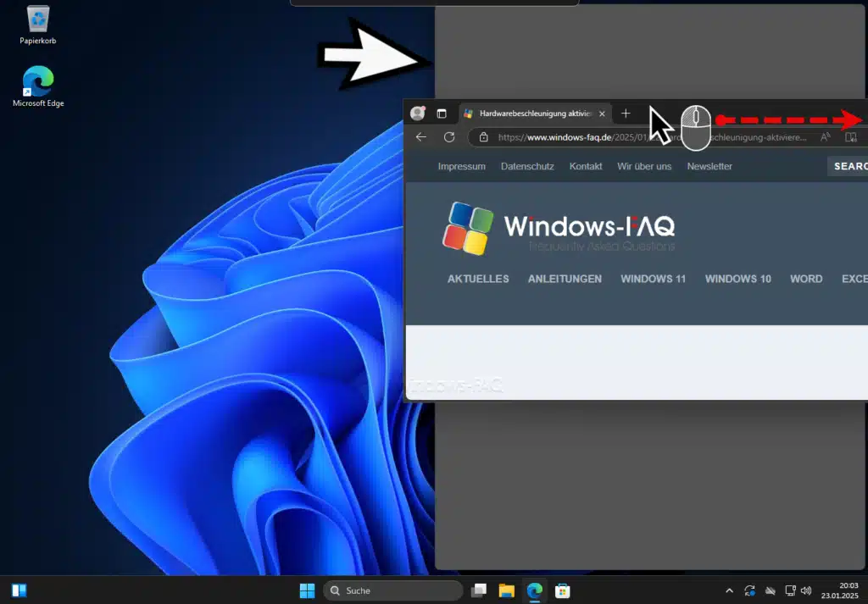The width and height of the screenshot is (868, 604).
Task: Open File Explorer from the taskbar
Action: click(x=506, y=590)
